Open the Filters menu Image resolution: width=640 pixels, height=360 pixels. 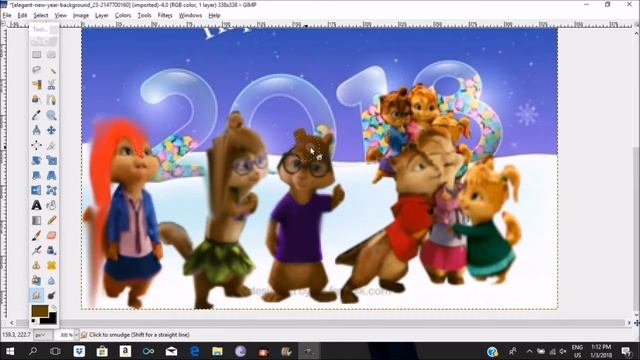coord(165,16)
